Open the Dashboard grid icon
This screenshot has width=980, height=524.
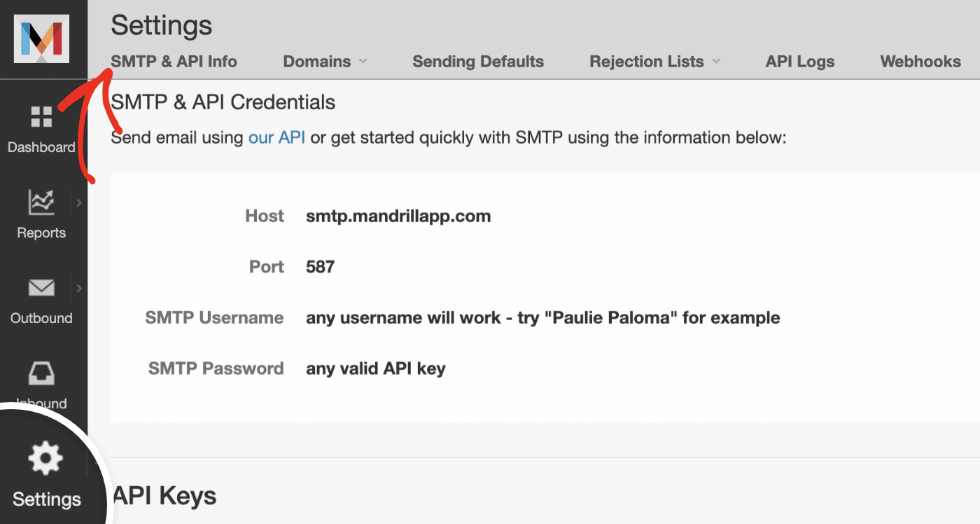pyautogui.click(x=41, y=117)
